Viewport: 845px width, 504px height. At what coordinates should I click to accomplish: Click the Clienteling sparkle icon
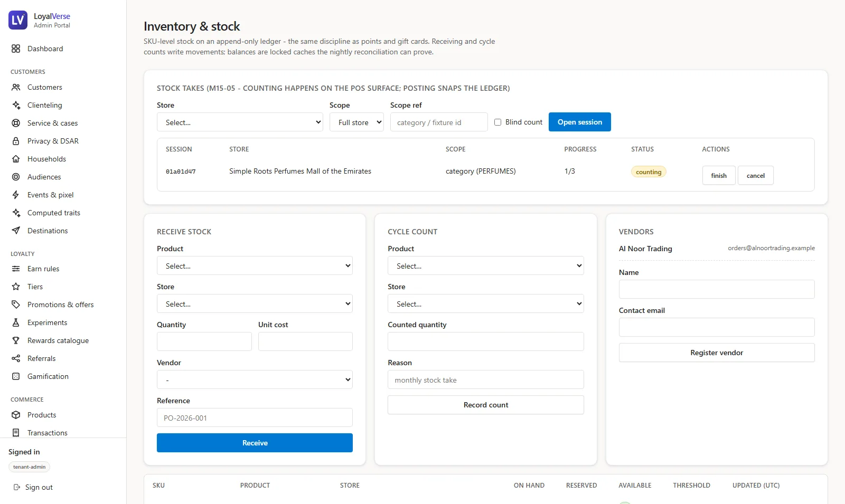coord(16,105)
